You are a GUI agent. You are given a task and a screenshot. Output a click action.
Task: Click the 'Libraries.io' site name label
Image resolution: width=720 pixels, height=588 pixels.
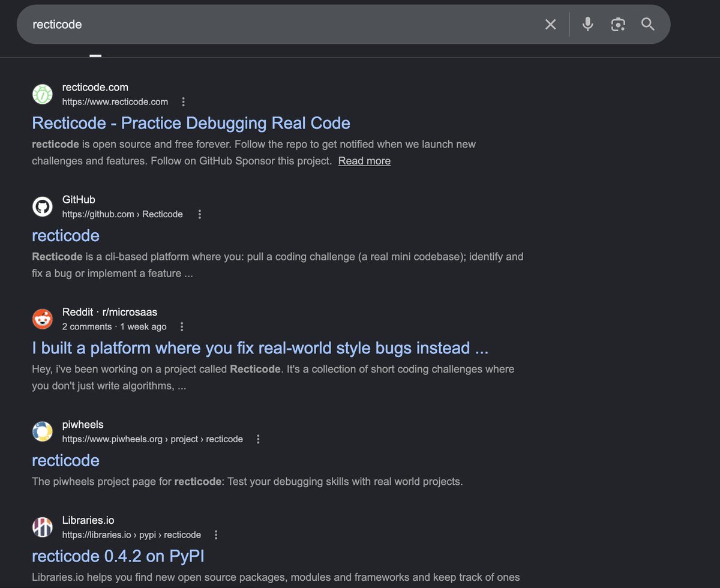(x=88, y=520)
